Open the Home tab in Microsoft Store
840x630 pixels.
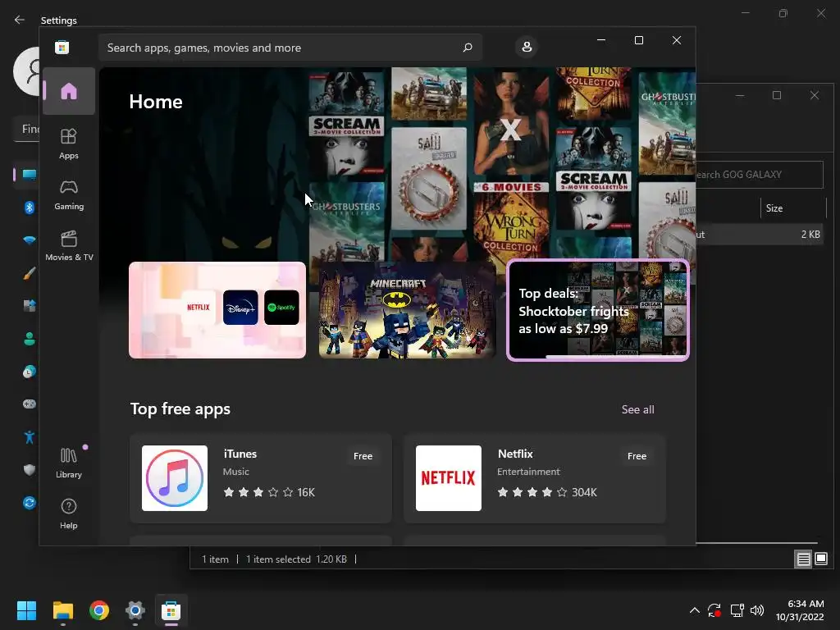[69, 91]
